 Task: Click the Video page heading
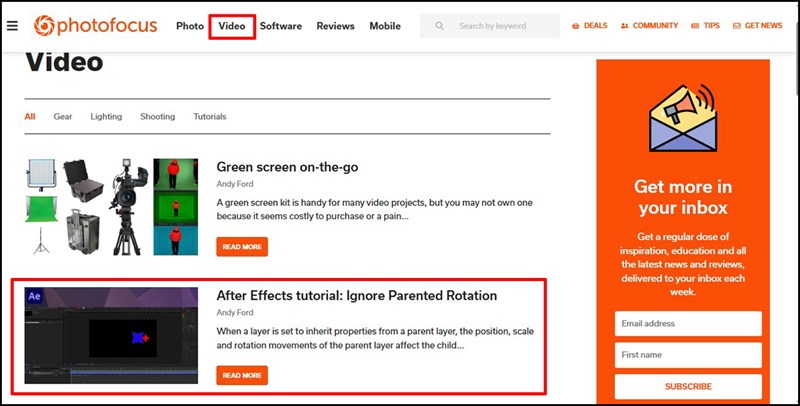tap(64, 62)
